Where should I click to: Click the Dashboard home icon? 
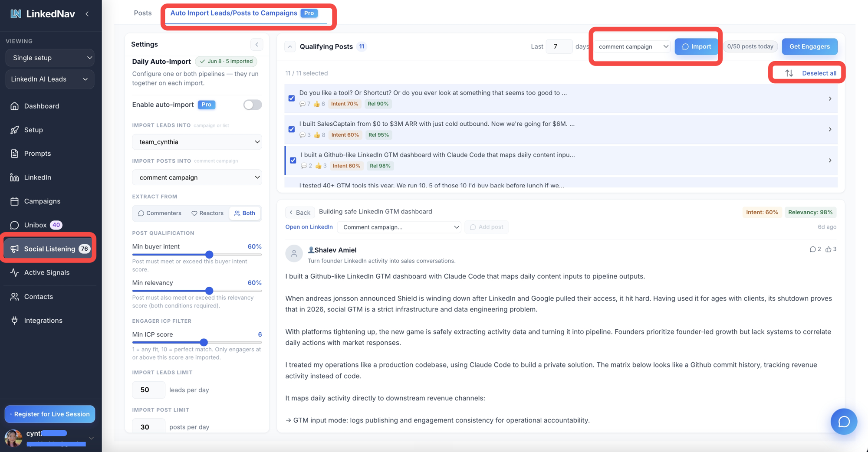[x=15, y=106]
